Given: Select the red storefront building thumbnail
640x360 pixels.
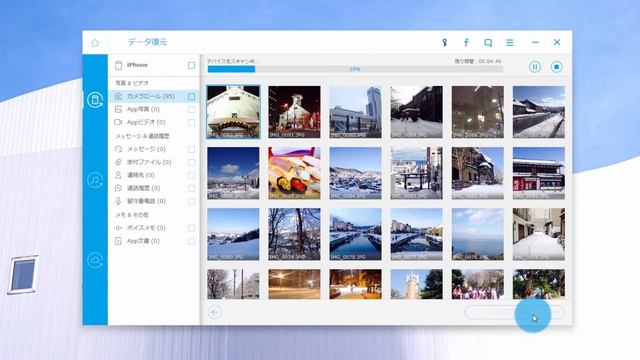Looking at the screenshot, I should (x=539, y=173).
